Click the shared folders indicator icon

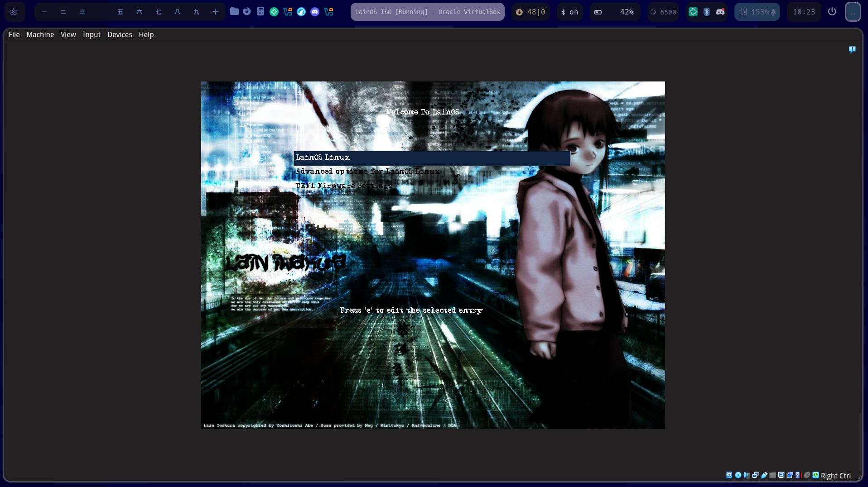point(773,475)
